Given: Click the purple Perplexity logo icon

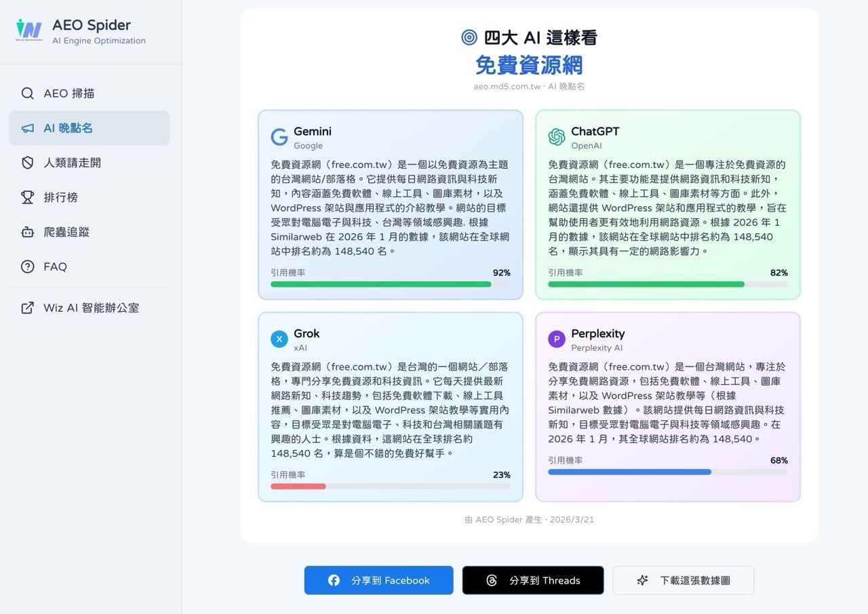Looking at the screenshot, I should click(x=557, y=340).
